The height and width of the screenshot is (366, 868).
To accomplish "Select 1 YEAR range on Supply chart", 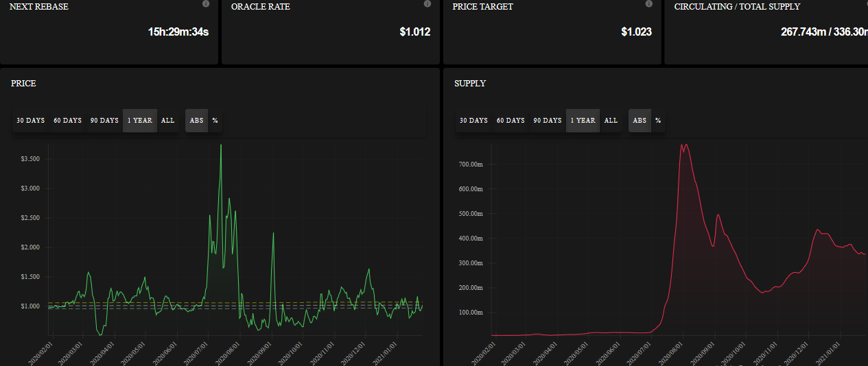I will coord(583,121).
